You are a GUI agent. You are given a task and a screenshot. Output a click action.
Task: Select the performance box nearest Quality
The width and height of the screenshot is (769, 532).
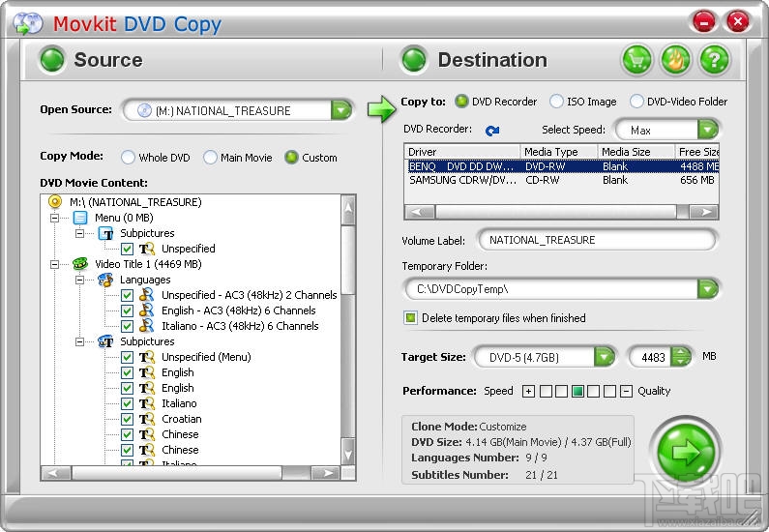point(609,392)
